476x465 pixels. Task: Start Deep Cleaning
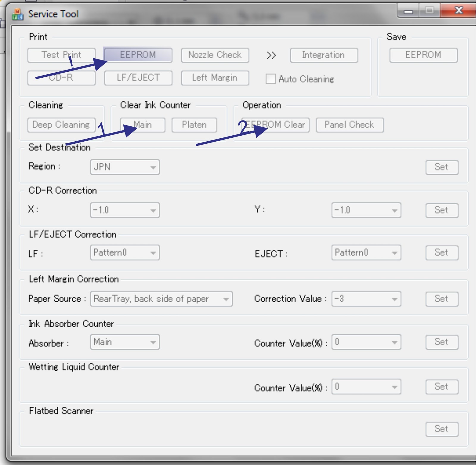click(x=61, y=125)
